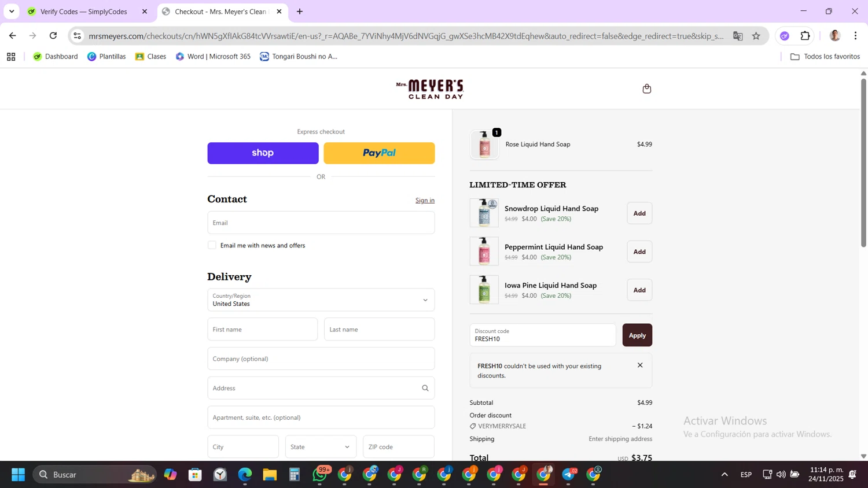
Task: Click the Iowa Pine Liquid Hand Soap thumbnail
Action: click(x=484, y=290)
